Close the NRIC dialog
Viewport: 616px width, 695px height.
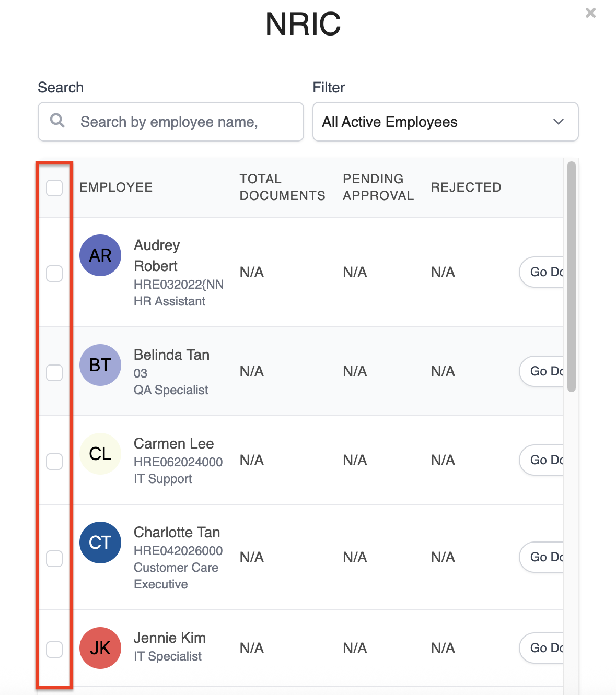point(591,13)
